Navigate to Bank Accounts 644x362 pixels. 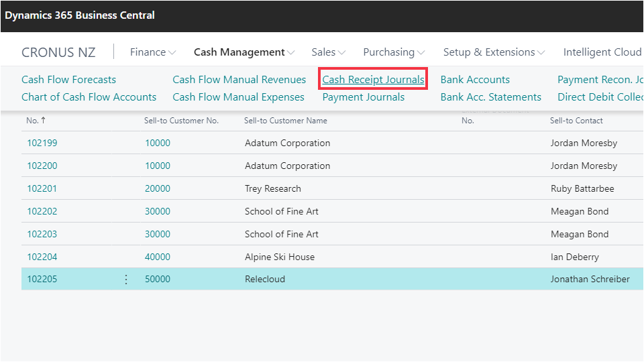475,80
